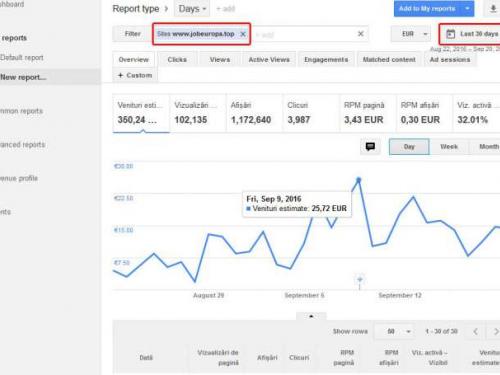Screen dimensions: 500x375
Task: Open the EUR currency dropdown
Action: [x=411, y=34]
